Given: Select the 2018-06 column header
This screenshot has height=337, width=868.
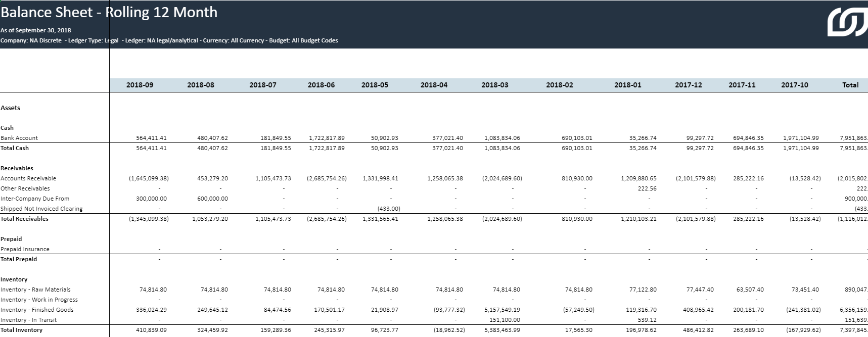Looking at the screenshot, I should 321,85.
